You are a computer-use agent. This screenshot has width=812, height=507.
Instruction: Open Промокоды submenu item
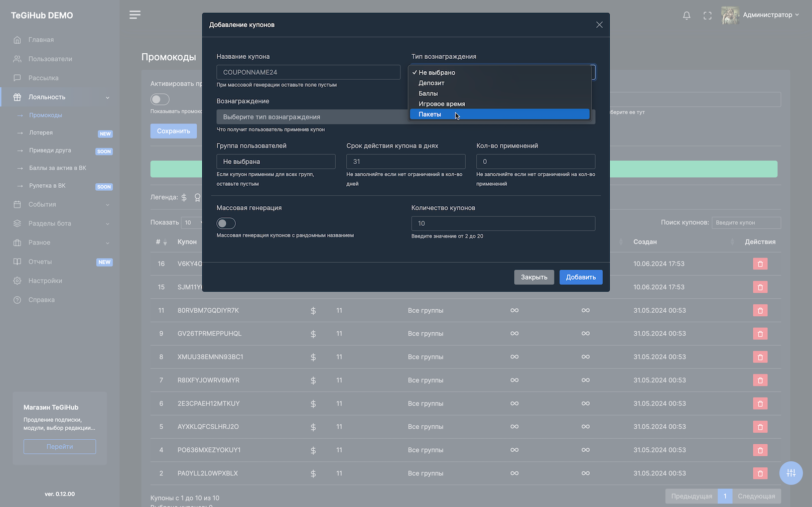[x=46, y=115]
